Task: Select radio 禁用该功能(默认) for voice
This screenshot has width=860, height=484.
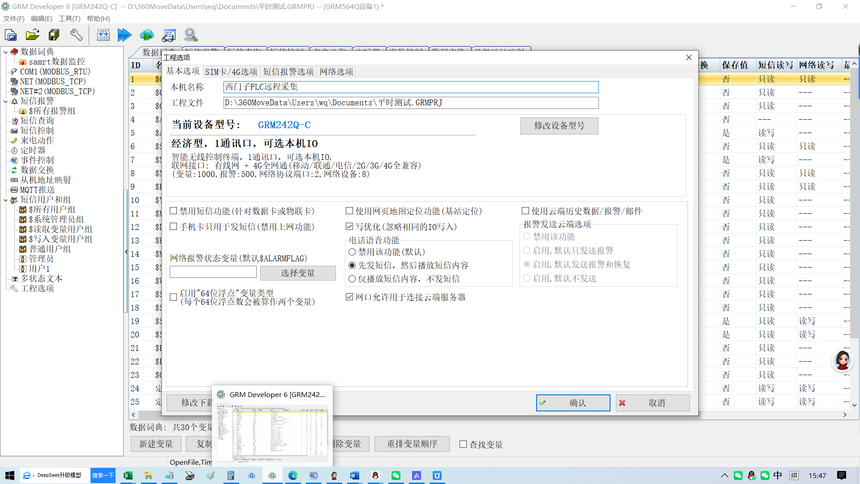Action: click(x=352, y=252)
